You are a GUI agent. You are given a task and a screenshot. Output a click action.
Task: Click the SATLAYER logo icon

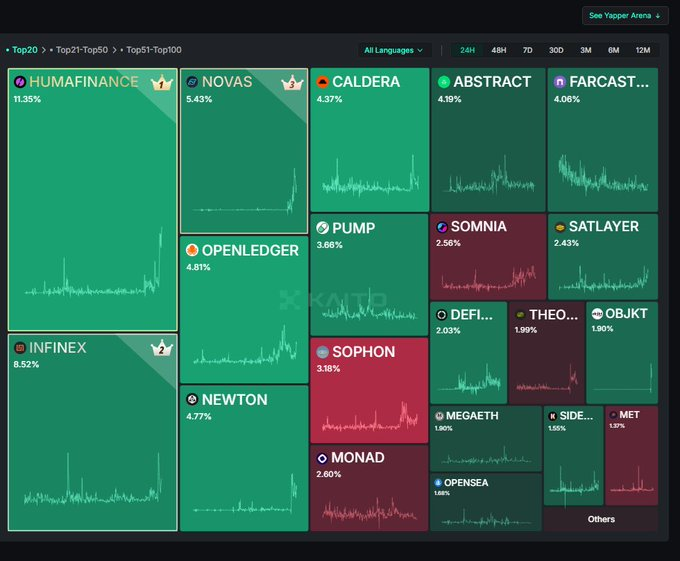pyautogui.click(x=560, y=227)
